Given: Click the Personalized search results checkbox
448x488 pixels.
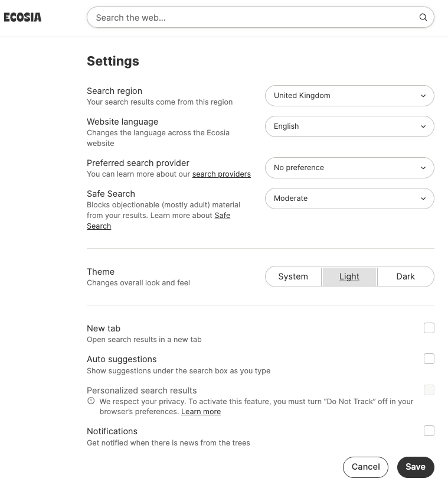Looking at the screenshot, I should point(429,390).
